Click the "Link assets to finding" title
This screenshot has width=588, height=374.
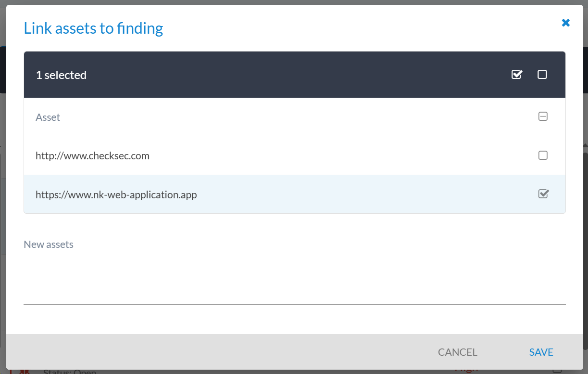coord(93,28)
